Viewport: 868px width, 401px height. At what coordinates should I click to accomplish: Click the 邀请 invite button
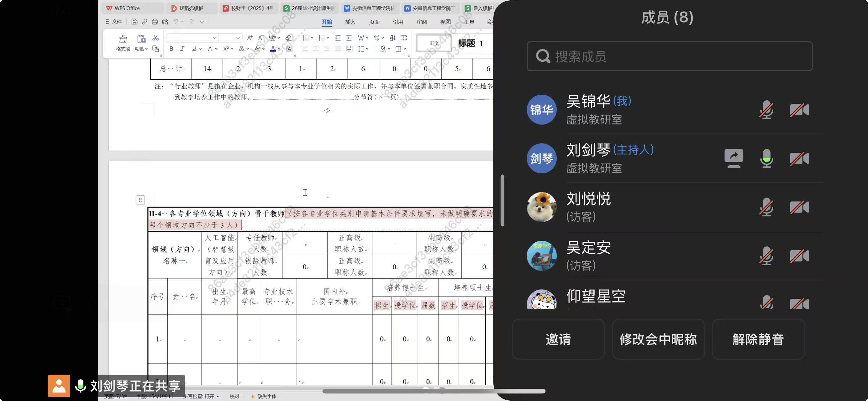558,339
